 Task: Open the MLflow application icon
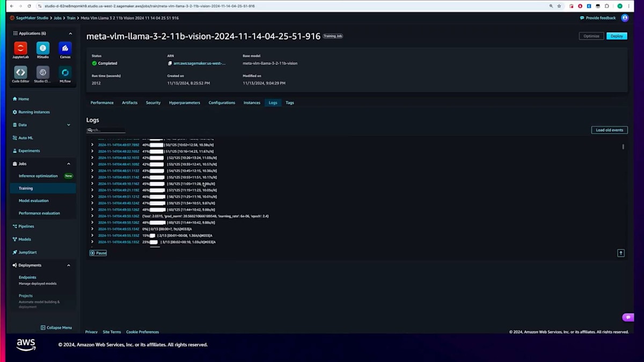[x=65, y=72]
